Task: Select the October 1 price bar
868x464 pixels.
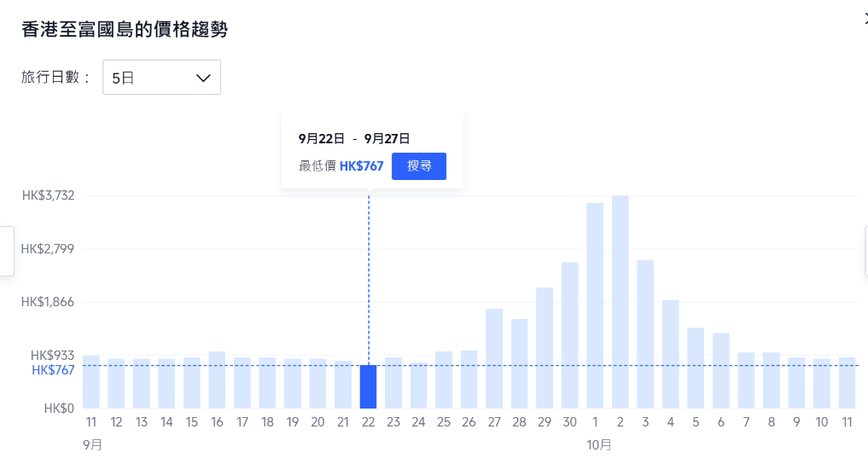Action: (595, 306)
